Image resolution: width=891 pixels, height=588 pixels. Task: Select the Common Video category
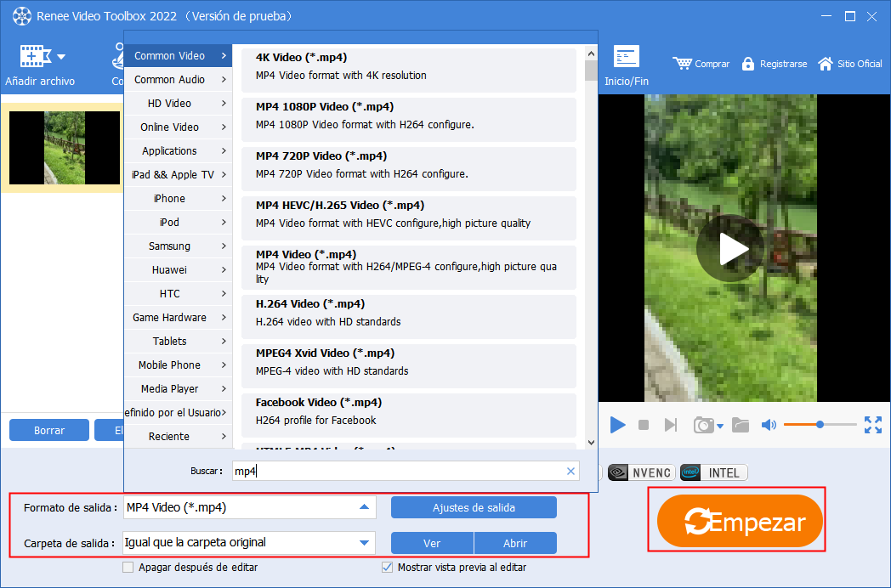click(178, 56)
